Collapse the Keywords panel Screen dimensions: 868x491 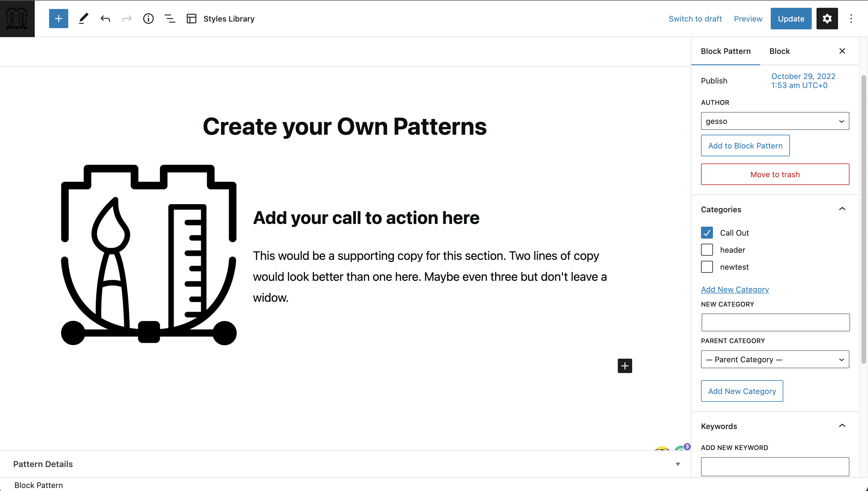click(x=842, y=426)
